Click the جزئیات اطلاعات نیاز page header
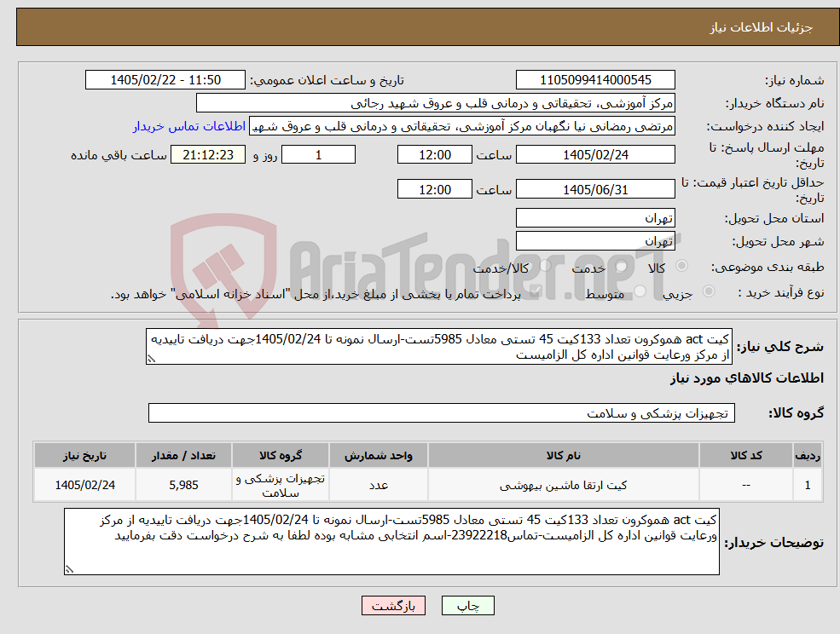Viewport: 840px width, 634px height. [x=762, y=27]
